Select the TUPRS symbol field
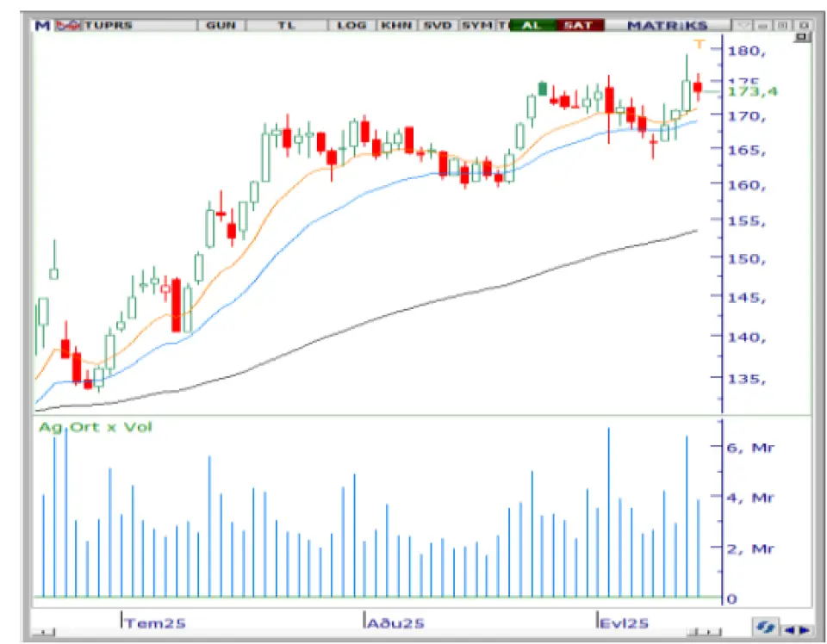This screenshot has height=644, width=827. point(140,25)
